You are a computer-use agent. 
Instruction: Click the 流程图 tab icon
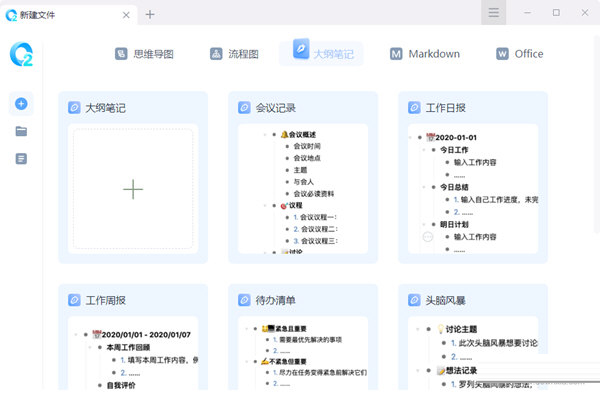point(216,54)
